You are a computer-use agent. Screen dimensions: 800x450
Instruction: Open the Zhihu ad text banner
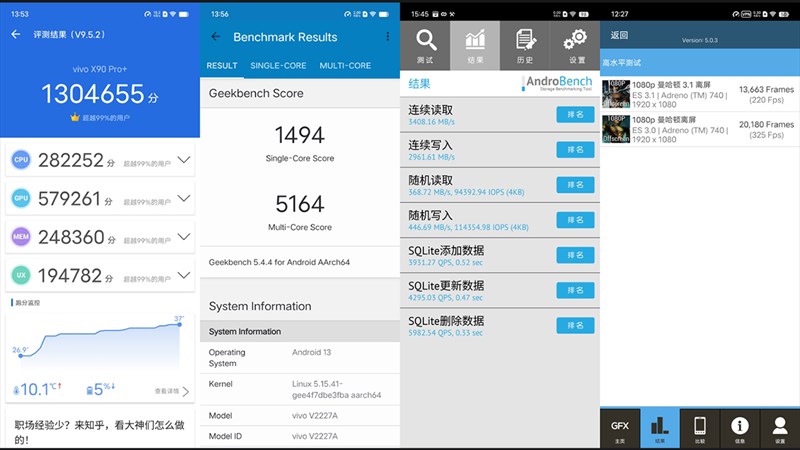(x=99, y=432)
